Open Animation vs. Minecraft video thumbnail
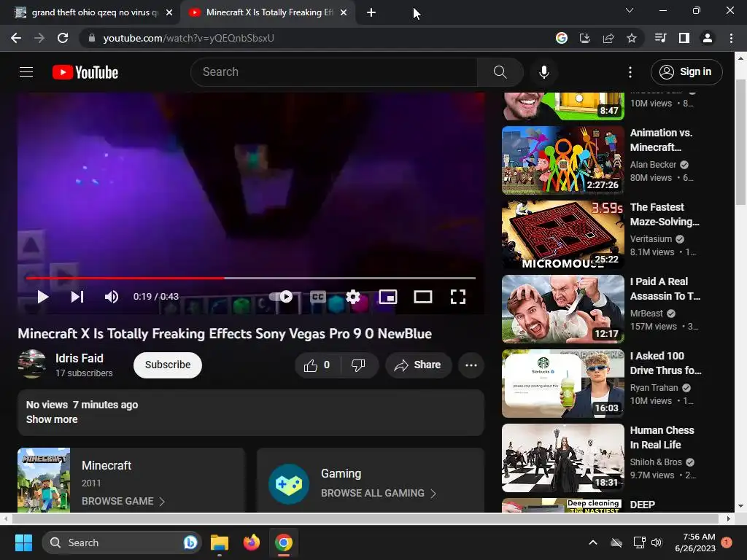This screenshot has height=560, width=747. click(563, 160)
